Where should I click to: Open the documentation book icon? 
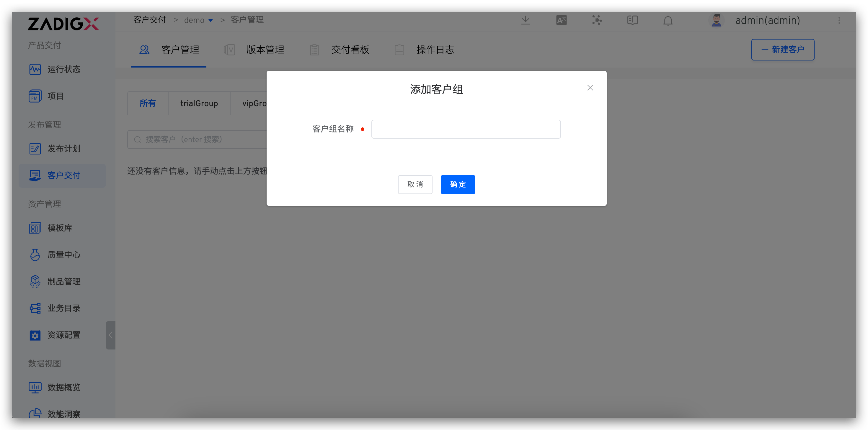tap(632, 20)
